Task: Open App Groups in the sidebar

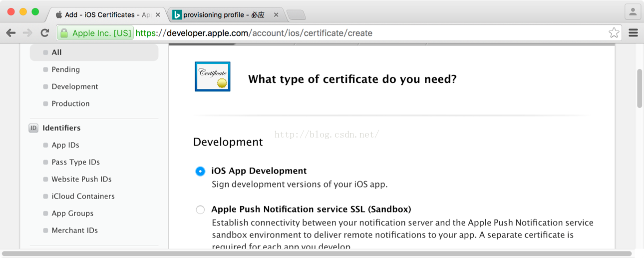Action: 72,213
